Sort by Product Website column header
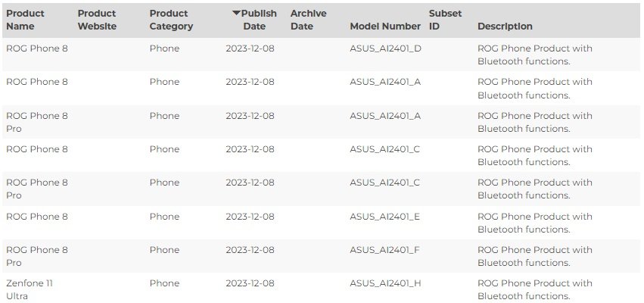The image size is (644, 303). 97,20
